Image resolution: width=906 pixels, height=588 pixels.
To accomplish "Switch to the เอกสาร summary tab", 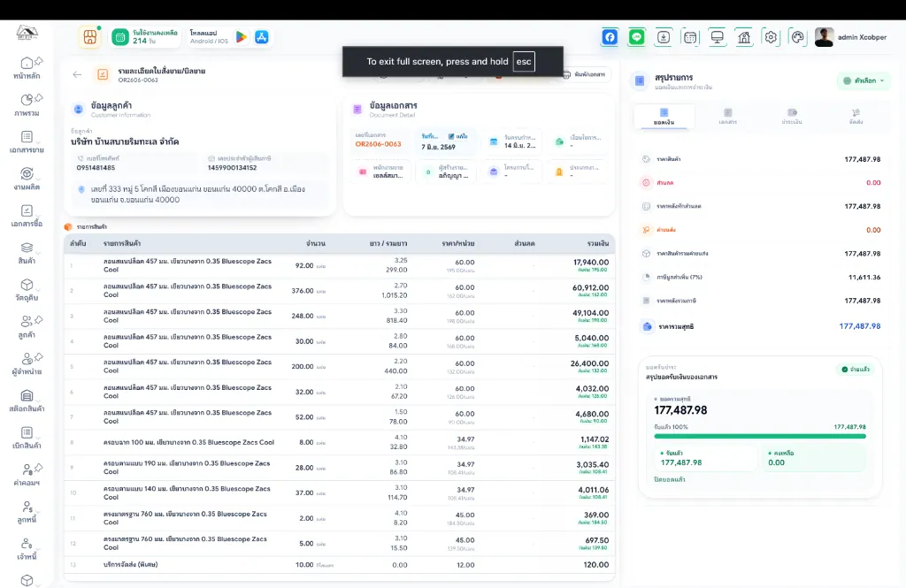I will click(x=727, y=116).
